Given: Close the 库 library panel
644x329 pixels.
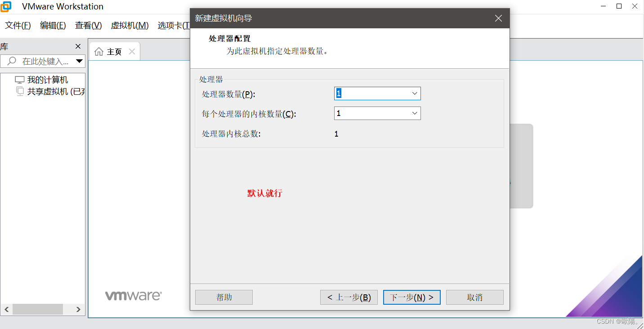Looking at the screenshot, I should (78, 46).
